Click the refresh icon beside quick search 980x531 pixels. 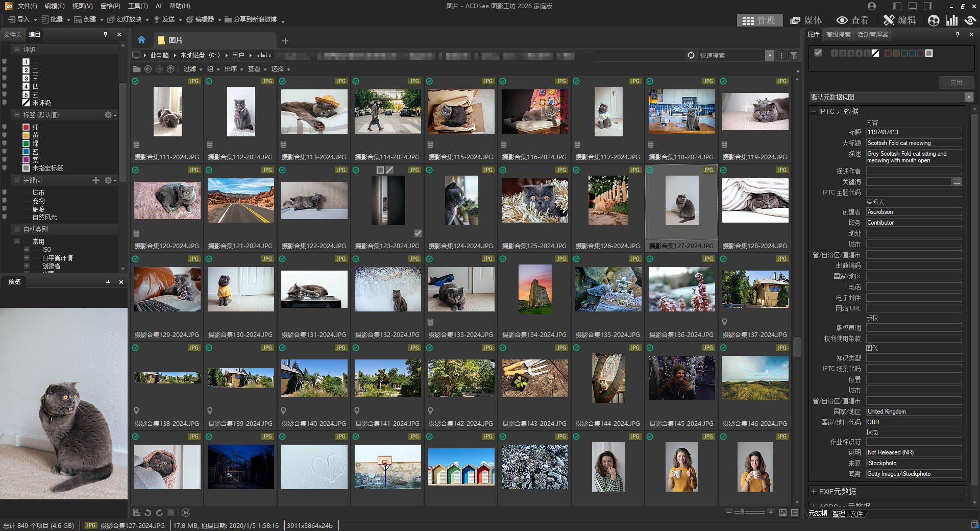click(691, 55)
